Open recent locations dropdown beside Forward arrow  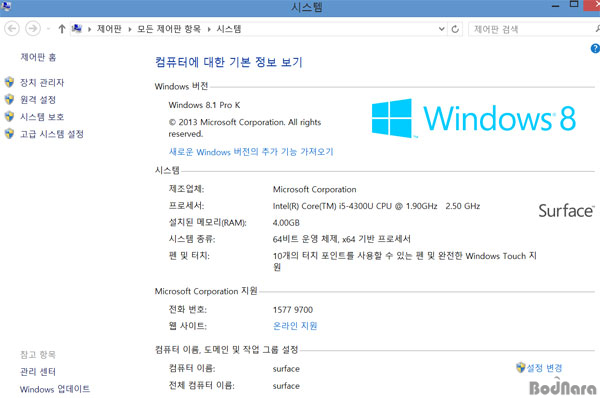click(x=48, y=29)
